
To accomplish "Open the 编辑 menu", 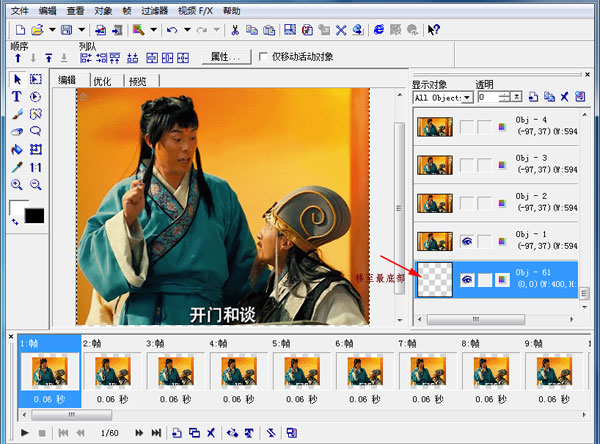I will (47, 11).
